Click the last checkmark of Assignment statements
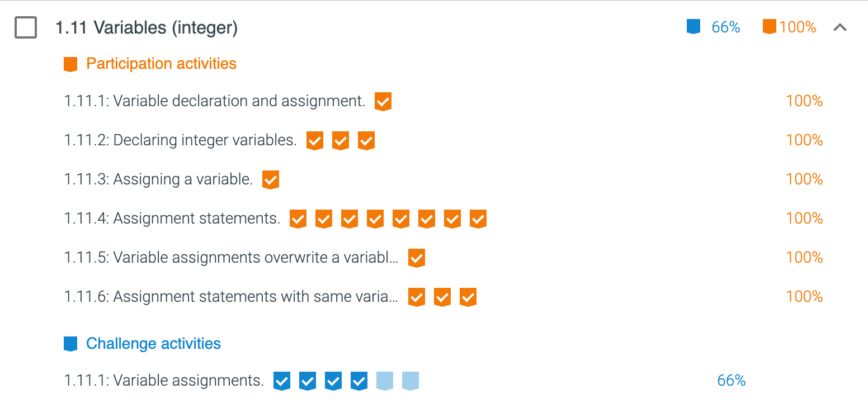This screenshot has width=868, height=408. click(478, 219)
